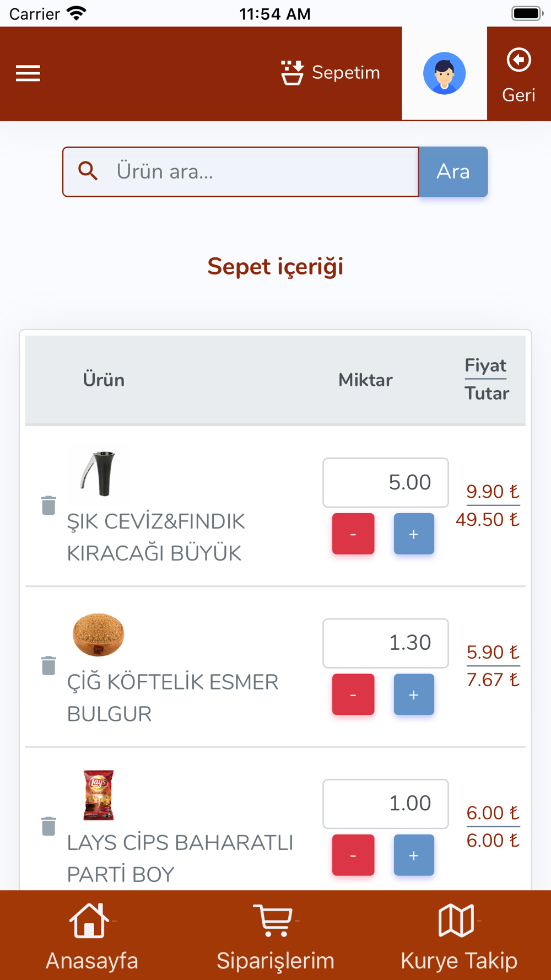Decrease Lays chips quantity with minus

[353, 855]
